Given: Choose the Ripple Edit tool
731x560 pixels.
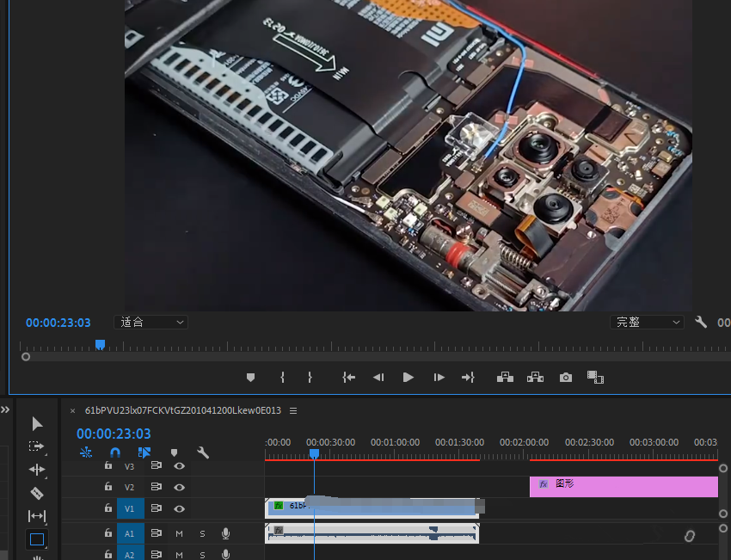Looking at the screenshot, I should tap(36, 470).
